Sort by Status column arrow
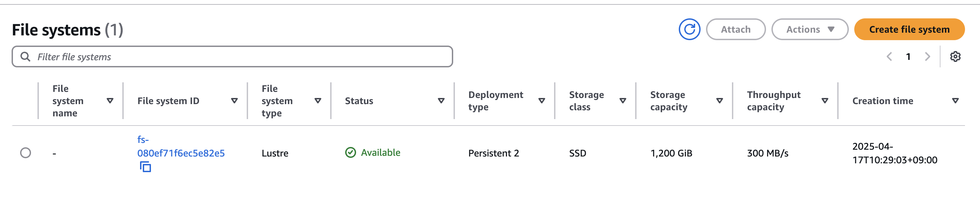980x198 pixels. [441, 101]
